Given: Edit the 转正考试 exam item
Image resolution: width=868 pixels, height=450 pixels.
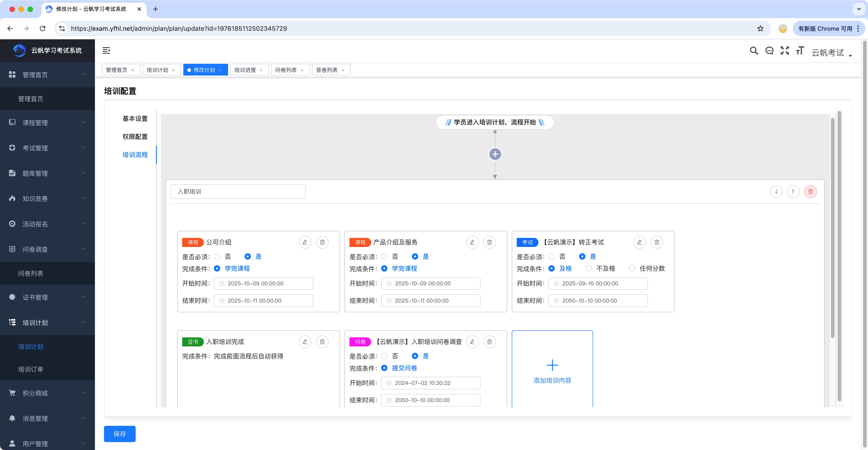Looking at the screenshot, I should pyautogui.click(x=639, y=242).
